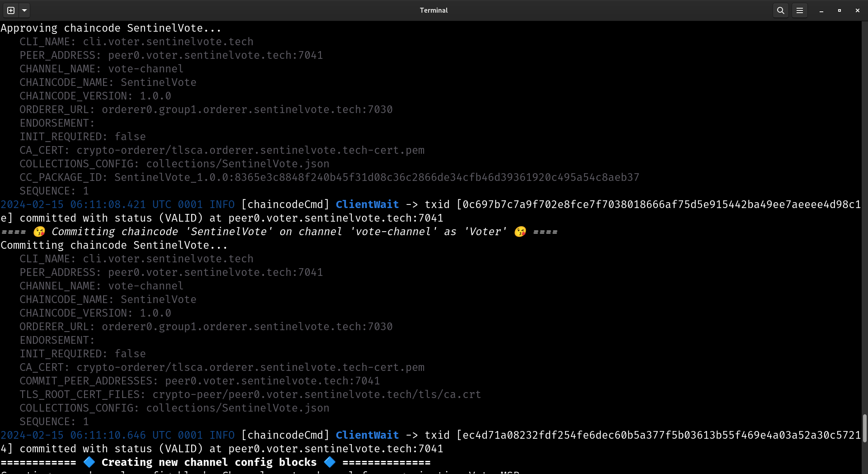868x474 pixels.
Task: Click blue diamond after "config blocks"
Action: pos(330,462)
